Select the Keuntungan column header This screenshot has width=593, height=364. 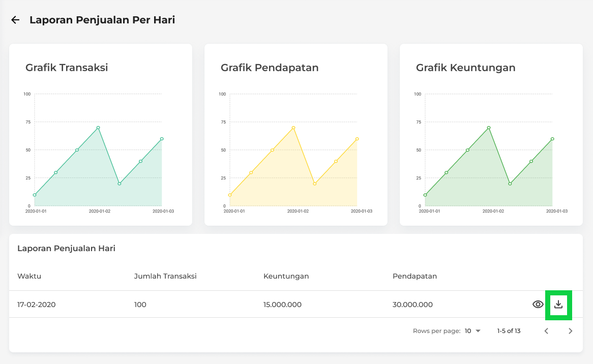pos(286,276)
